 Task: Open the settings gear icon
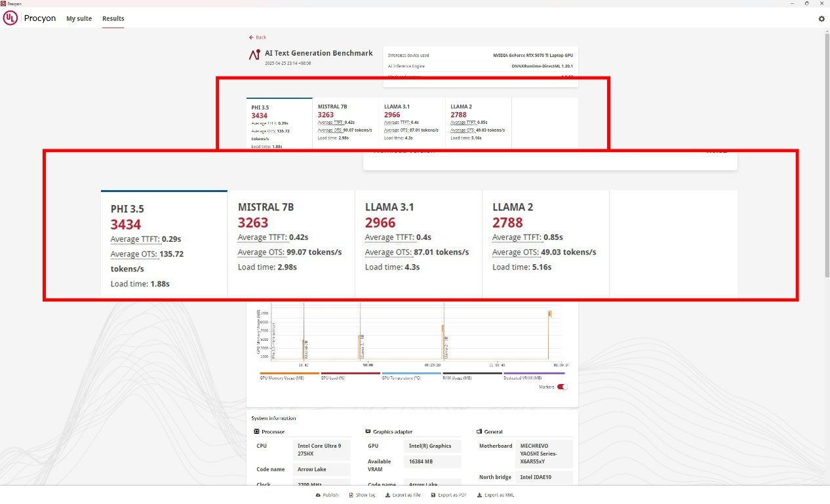click(821, 19)
